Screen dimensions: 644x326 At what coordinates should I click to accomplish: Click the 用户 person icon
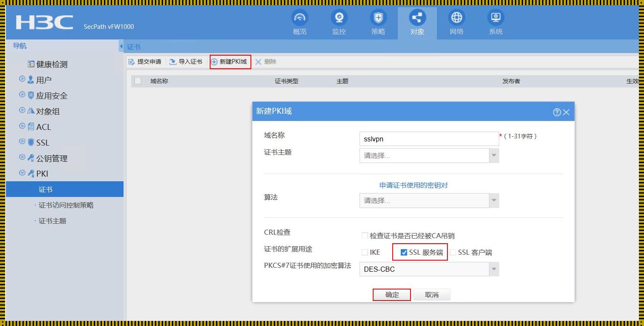31,79
